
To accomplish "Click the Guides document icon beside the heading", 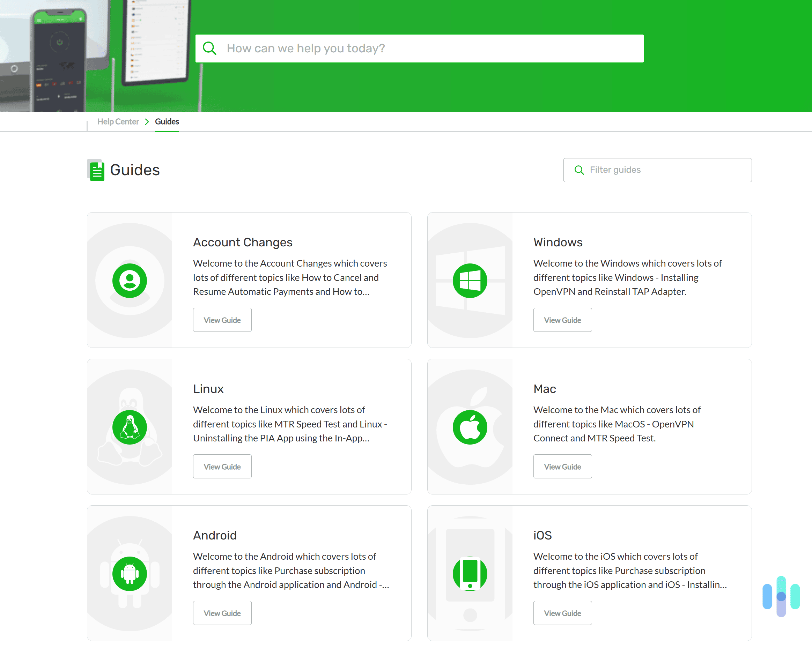I will tap(96, 170).
